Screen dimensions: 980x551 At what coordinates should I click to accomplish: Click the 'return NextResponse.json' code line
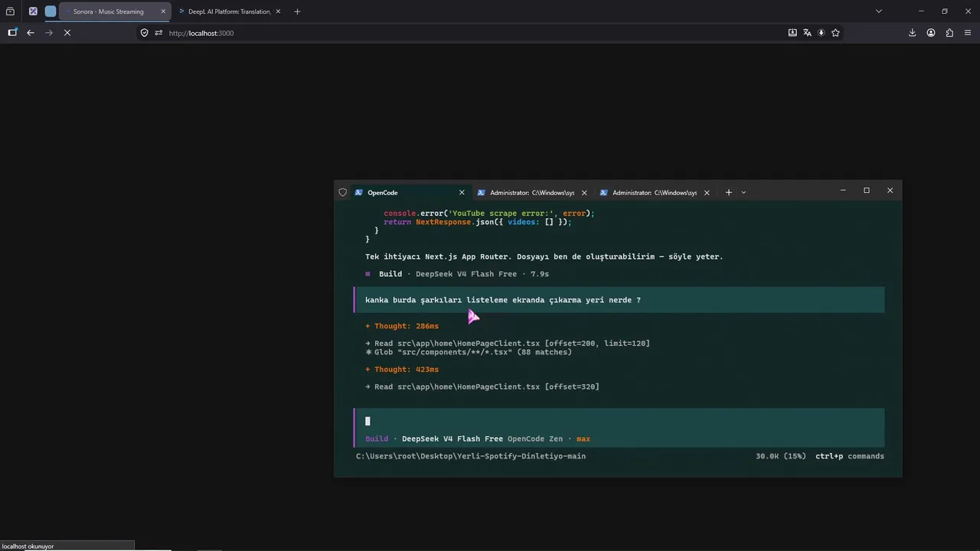pos(478,222)
